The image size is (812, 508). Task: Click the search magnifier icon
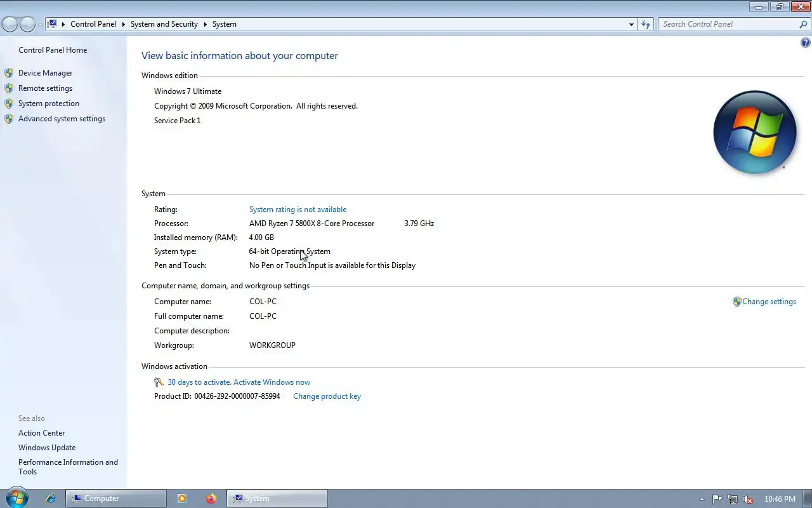(x=803, y=24)
